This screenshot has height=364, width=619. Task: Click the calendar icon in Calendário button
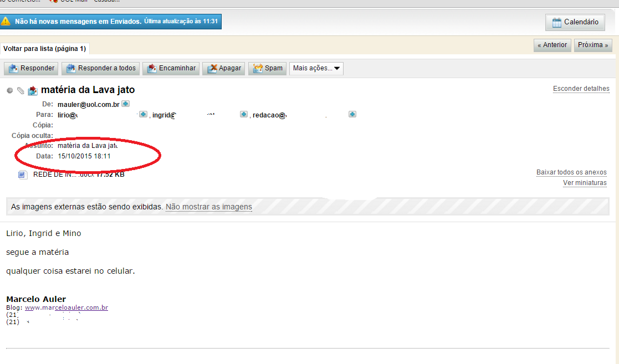556,23
